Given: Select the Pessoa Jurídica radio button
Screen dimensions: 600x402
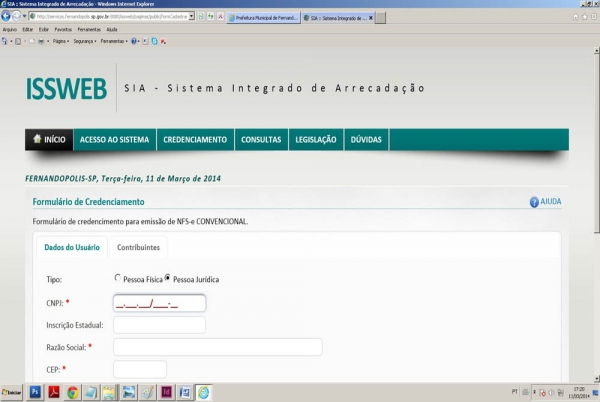Looking at the screenshot, I should coord(167,278).
